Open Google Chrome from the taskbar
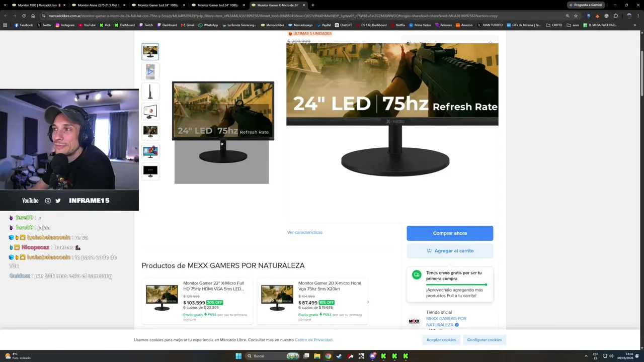The height and width of the screenshot is (362, 644). [328, 356]
